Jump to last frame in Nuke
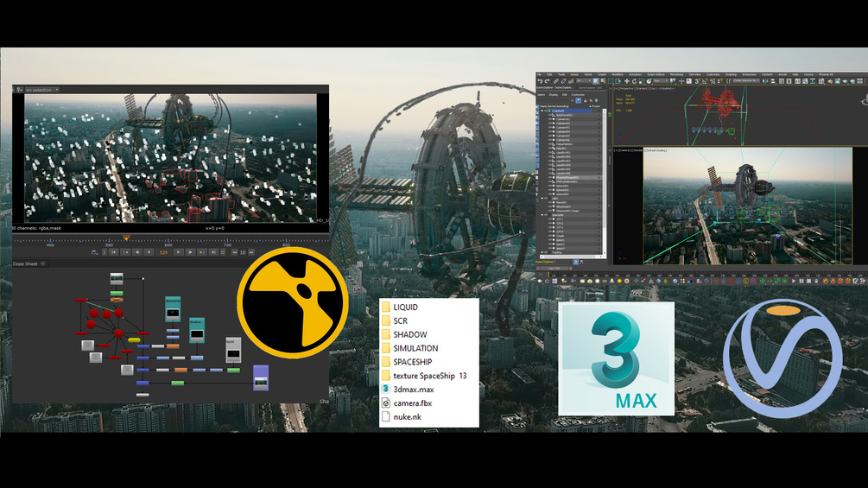868x488 pixels. click(x=213, y=252)
